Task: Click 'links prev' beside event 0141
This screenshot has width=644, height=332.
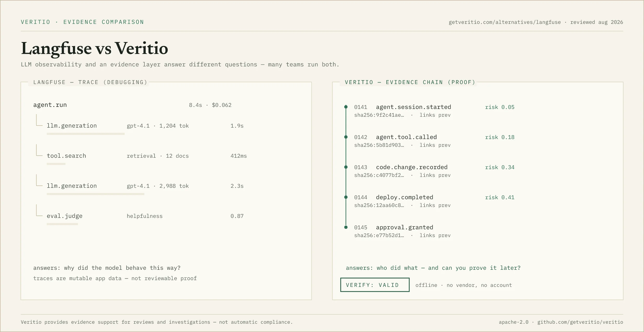Action: (x=435, y=115)
